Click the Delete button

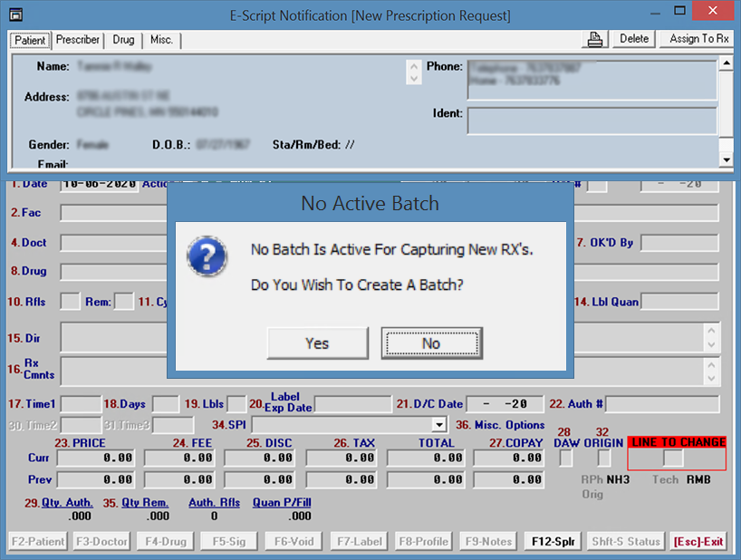pos(634,39)
